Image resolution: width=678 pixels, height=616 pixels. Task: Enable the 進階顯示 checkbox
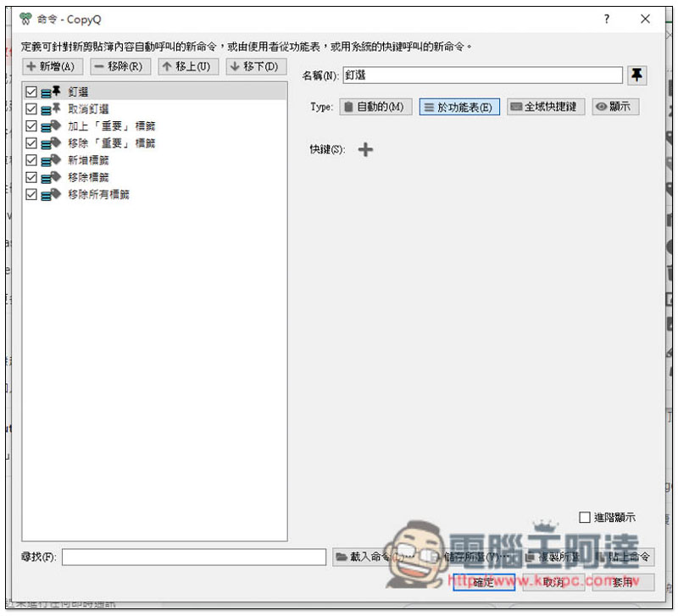pos(584,518)
